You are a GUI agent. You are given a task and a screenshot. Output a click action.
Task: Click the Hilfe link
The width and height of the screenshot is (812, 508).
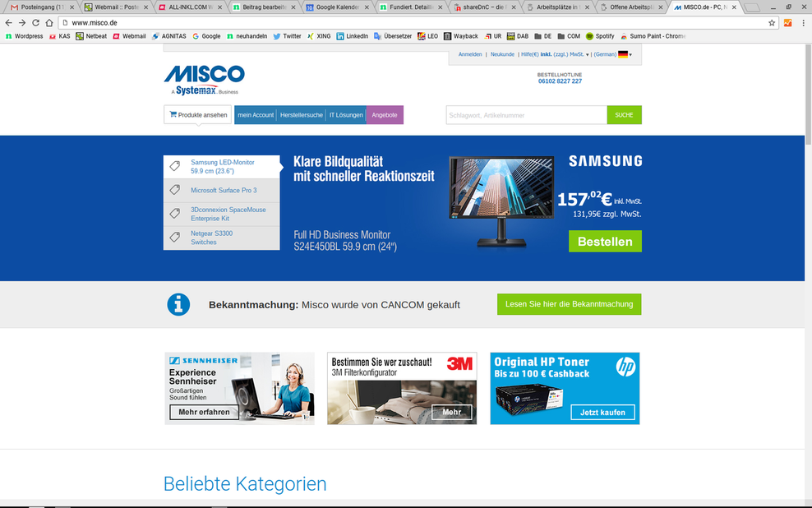529,54
